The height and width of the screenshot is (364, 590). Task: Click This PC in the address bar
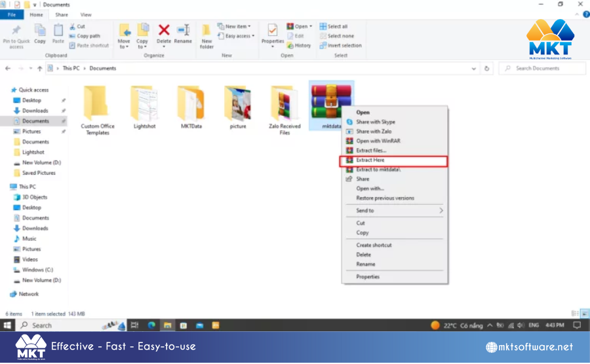pyautogui.click(x=71, y=68)
